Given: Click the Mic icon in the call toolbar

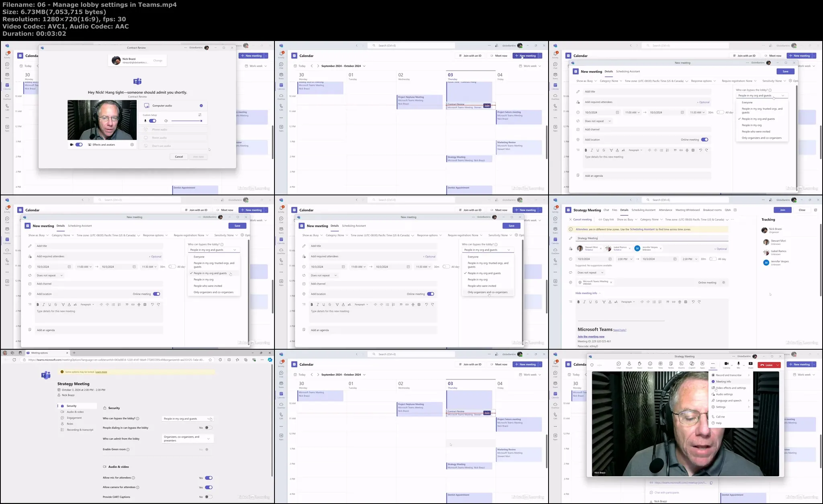Looking at the screenshot, I should (x=738, y=364).
